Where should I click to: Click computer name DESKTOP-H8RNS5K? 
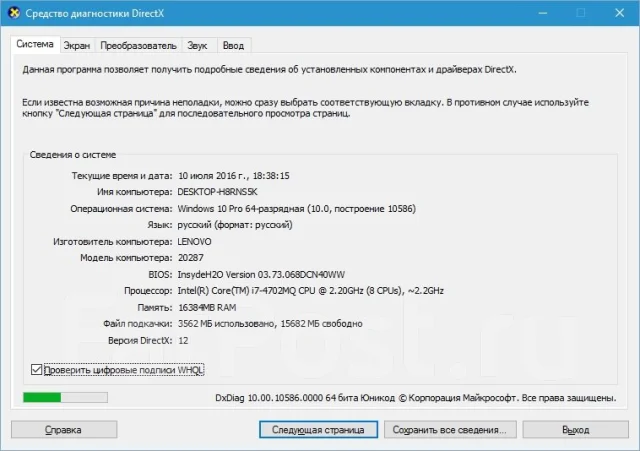[218, 192]
